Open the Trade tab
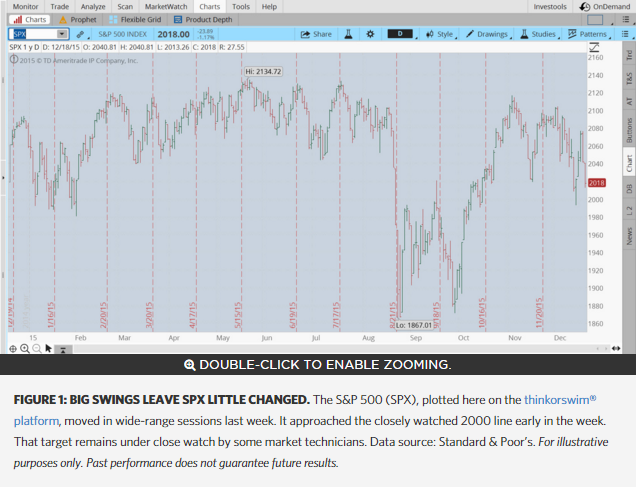 coord(60,7)
